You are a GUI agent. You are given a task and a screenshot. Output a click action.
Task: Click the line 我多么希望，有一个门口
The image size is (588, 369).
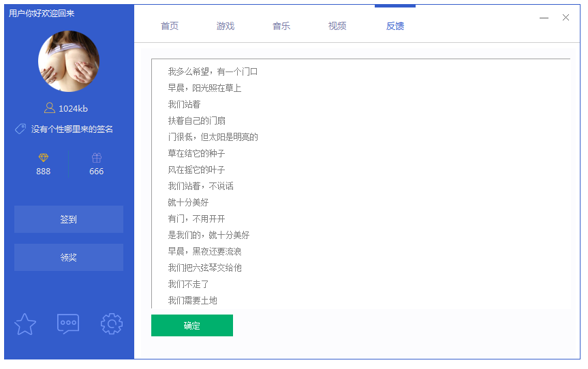213,71
